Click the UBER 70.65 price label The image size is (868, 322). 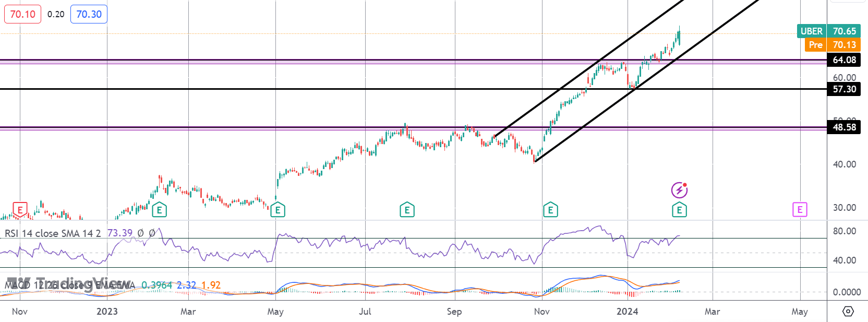[828, 31]
